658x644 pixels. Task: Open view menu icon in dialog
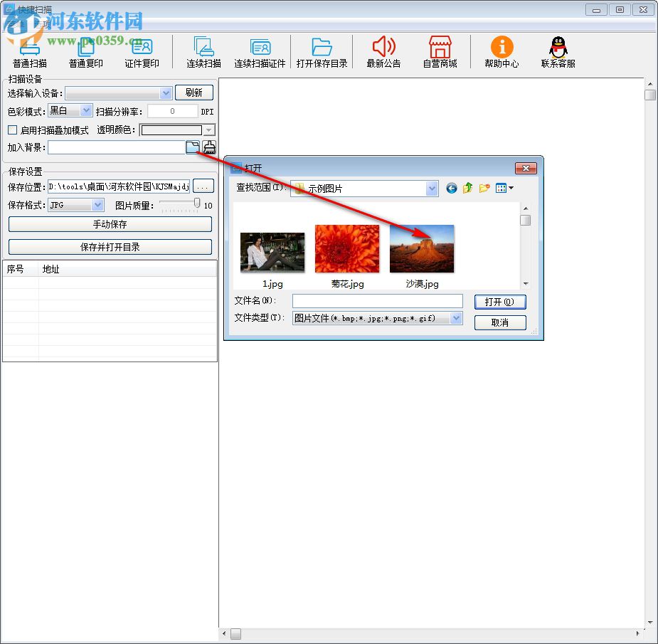pos(504,188)
